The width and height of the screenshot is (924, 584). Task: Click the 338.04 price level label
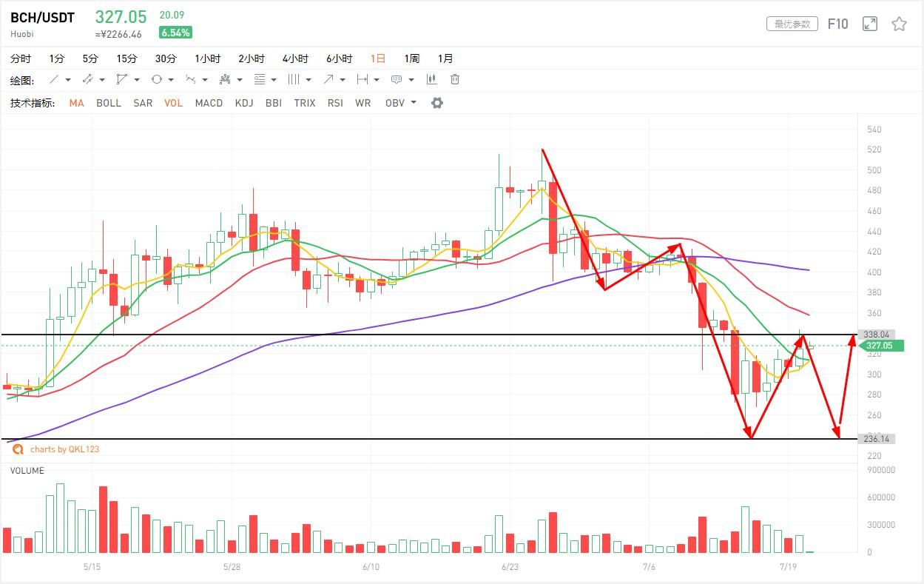pos(875,335)
